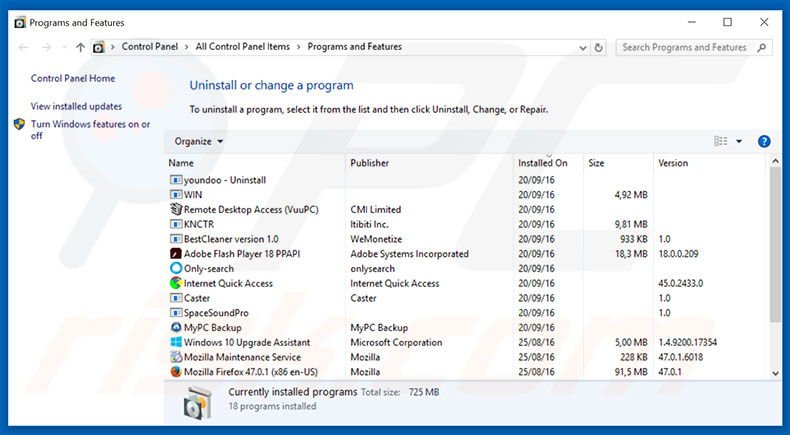
Task: Click the BestCleaner version 1.0 icon
Action: click(x=176, y=239)
